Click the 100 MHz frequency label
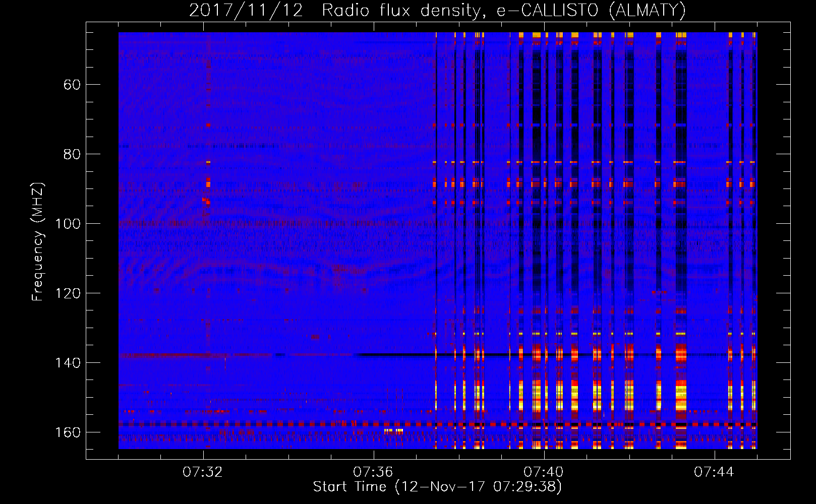The height and width of the screenshot is (504, 816). click(x=68, y=224)
